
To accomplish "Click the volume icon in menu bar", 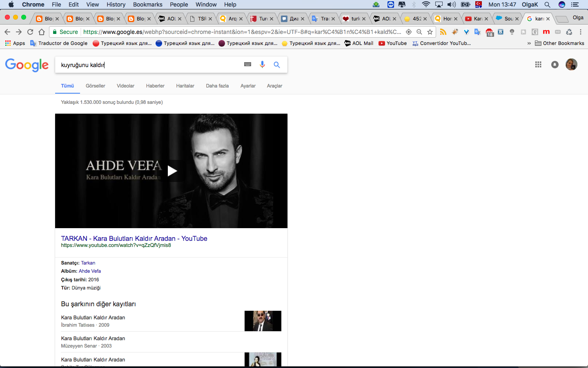I will tap(451, 4).
